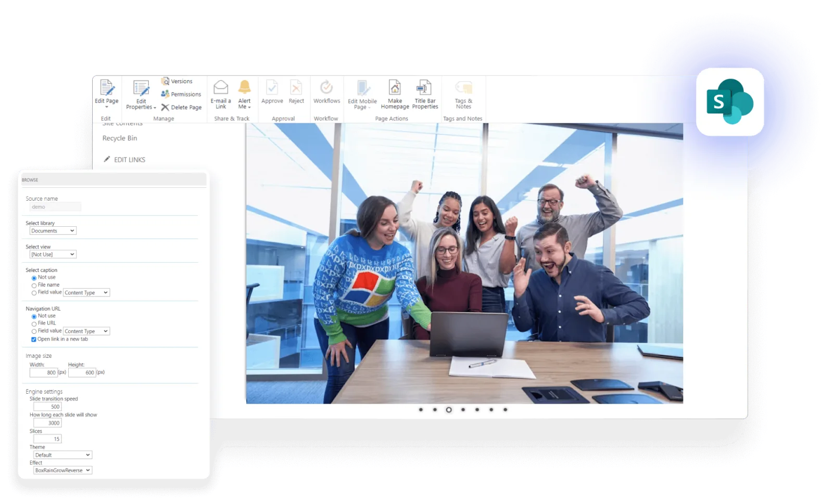
Task: Open Title Bar Properties
Action: pyautogui.click(x=425, y=95)
